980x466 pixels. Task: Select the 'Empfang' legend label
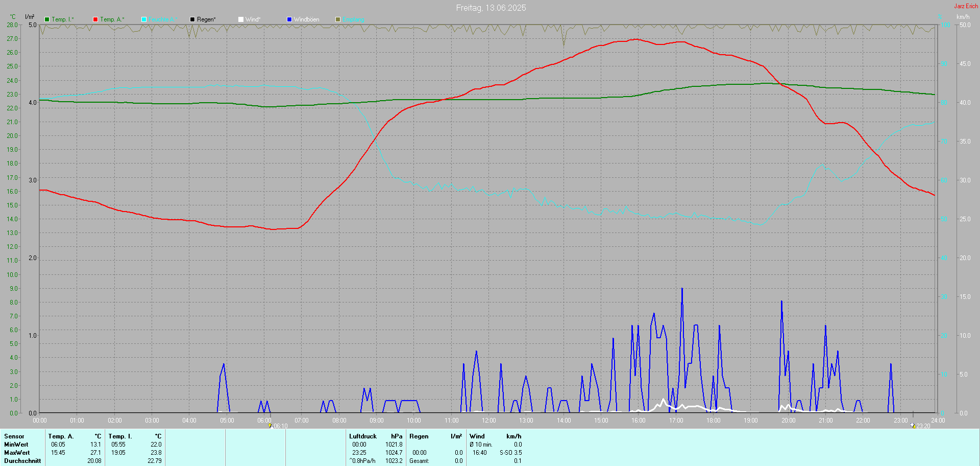pos(354,19)
